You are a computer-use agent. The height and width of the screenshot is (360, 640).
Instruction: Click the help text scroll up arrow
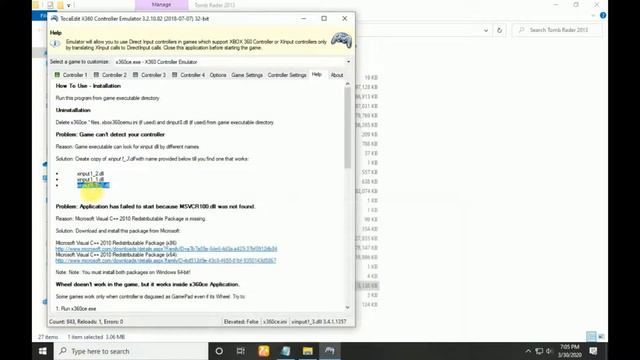(347, 84)
